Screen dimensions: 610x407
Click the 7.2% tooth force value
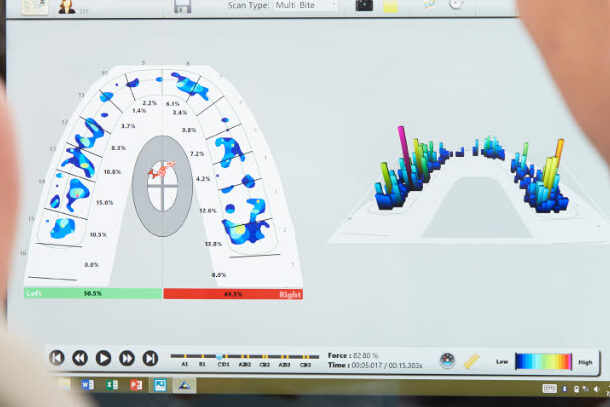pos(197,154)
